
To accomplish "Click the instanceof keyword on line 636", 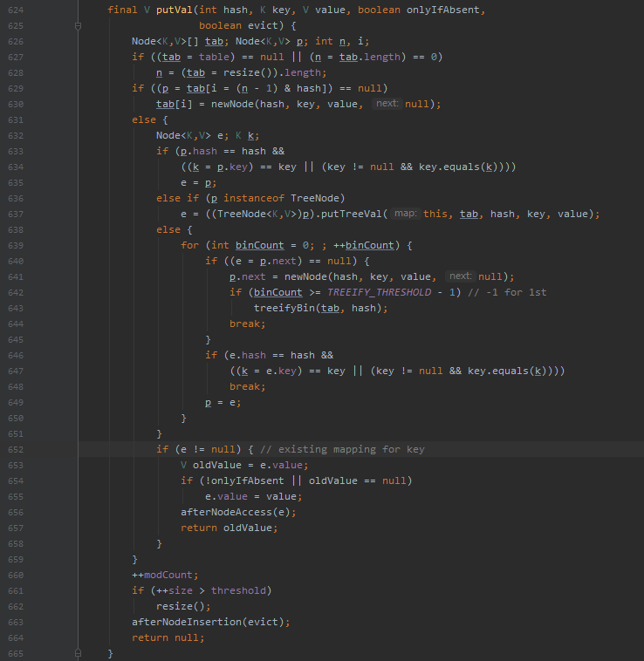I will pyautogui.click(x=254, y=199).
